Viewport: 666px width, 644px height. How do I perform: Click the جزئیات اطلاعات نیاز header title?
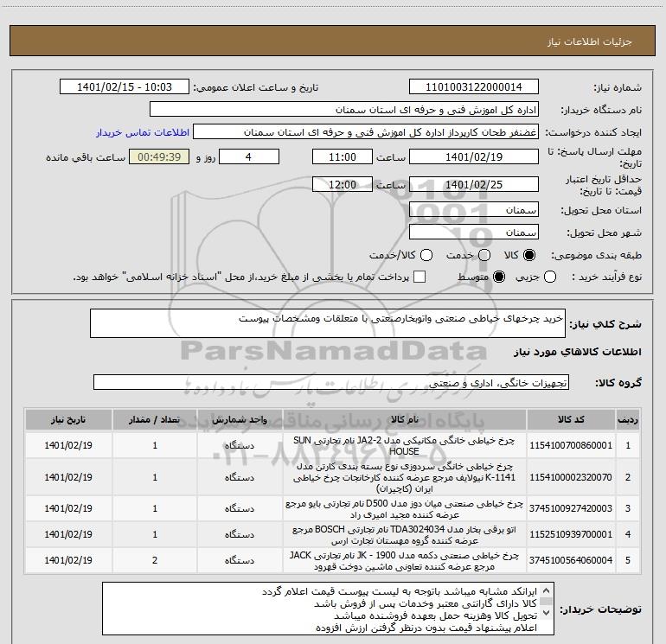(x=590, y=41)
